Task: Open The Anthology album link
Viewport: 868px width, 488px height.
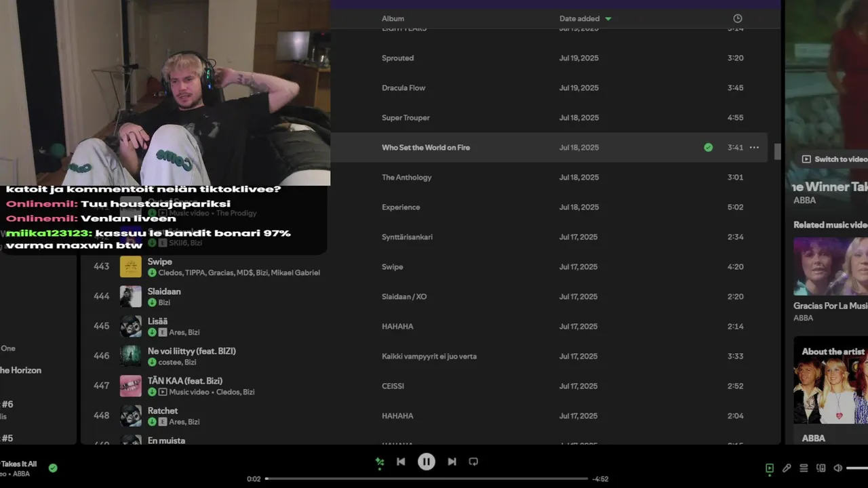Action: (x=406, y=177)
